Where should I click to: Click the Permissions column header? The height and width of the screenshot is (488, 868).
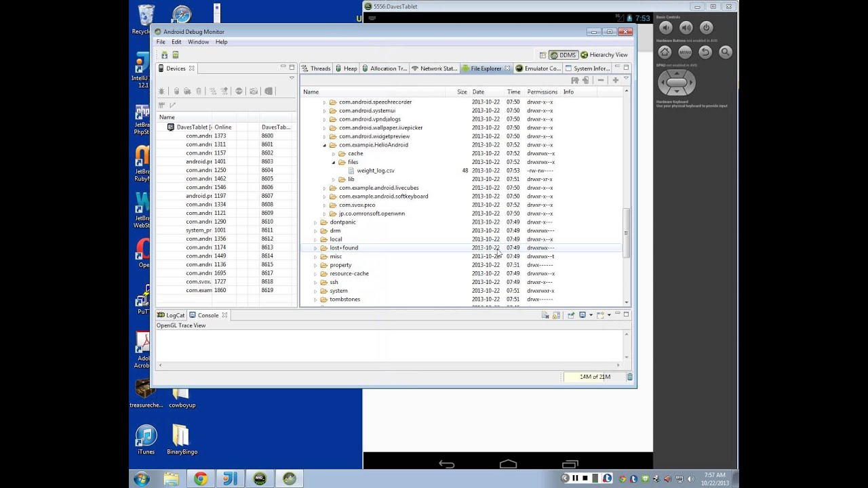point(542,92)
